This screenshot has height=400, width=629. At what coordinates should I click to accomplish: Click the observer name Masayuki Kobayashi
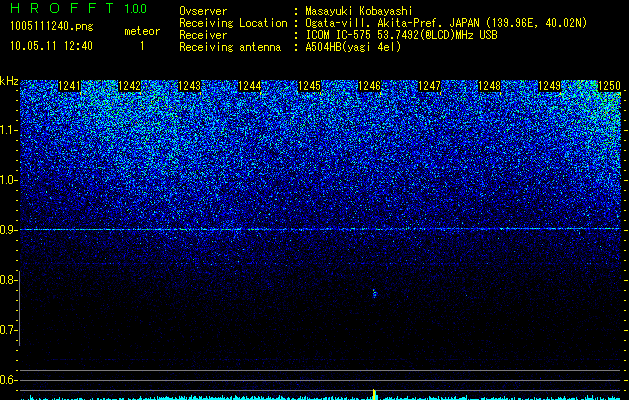[359, 11]
